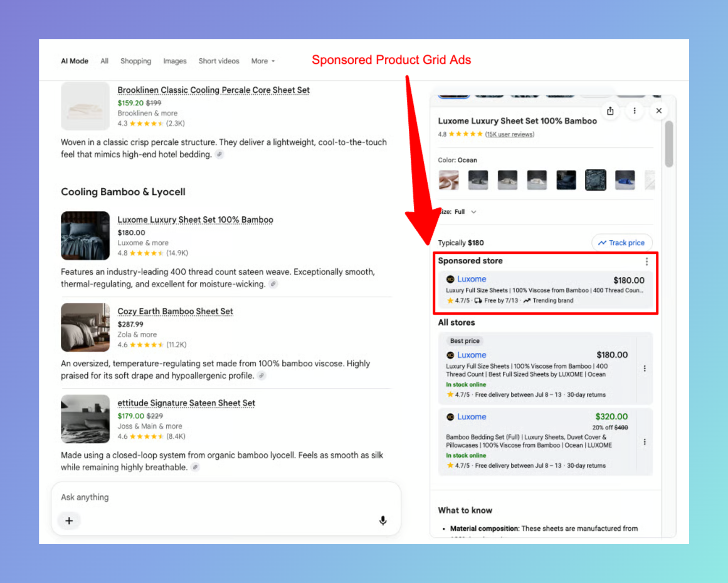Viewport: 728px width, 583px height.
Task: Open the Images tab
Action: click(x=174, y=61)
